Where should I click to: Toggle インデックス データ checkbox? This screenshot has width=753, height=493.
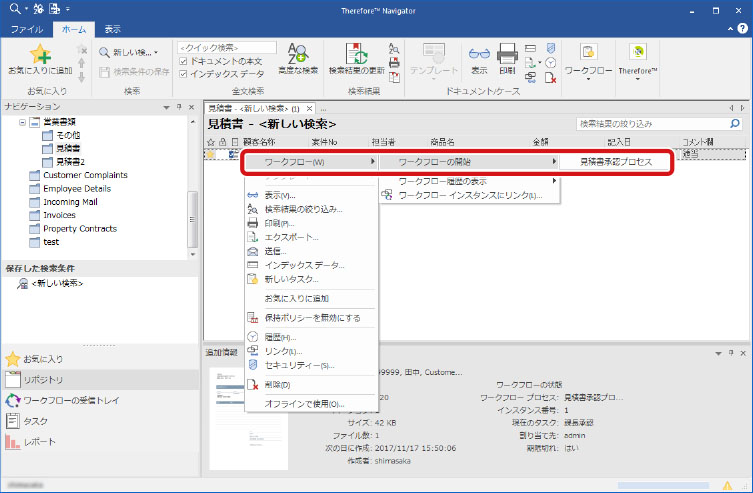[x=182, y=72]
